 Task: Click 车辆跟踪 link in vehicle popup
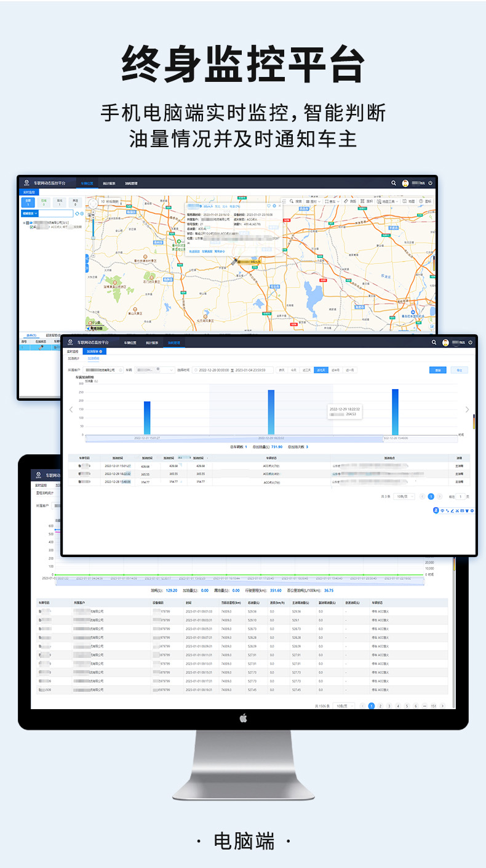pos(208,251)
